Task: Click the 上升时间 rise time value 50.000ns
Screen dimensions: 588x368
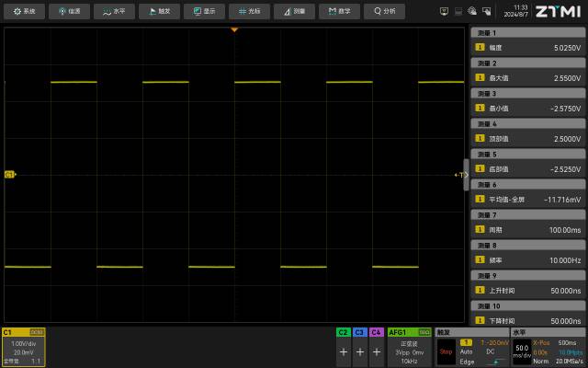Action: point(566,291)
